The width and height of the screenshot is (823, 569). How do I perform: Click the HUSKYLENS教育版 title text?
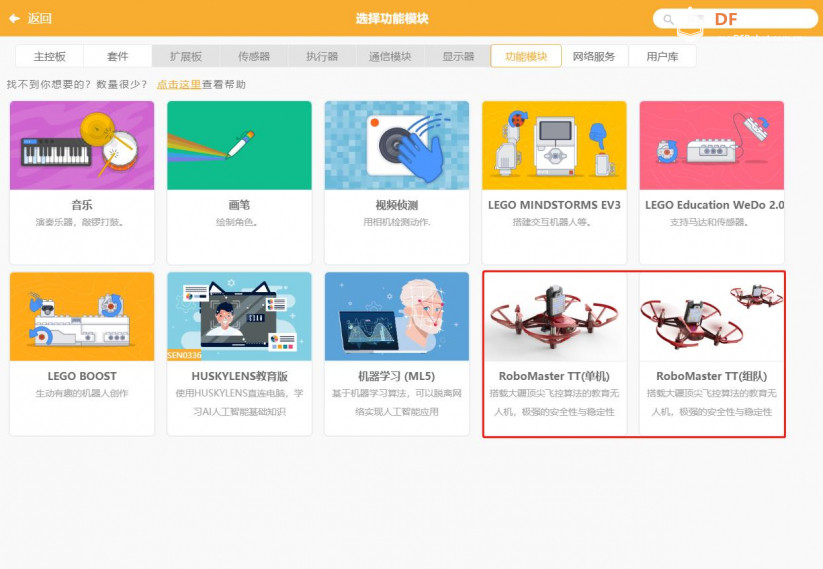coord(239,376)
